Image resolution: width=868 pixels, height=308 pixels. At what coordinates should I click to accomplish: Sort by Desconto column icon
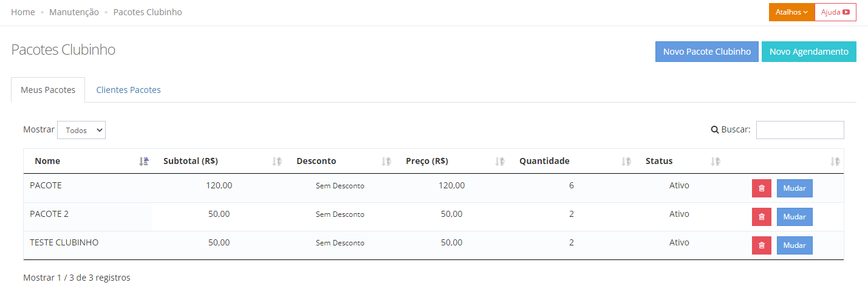386,162
